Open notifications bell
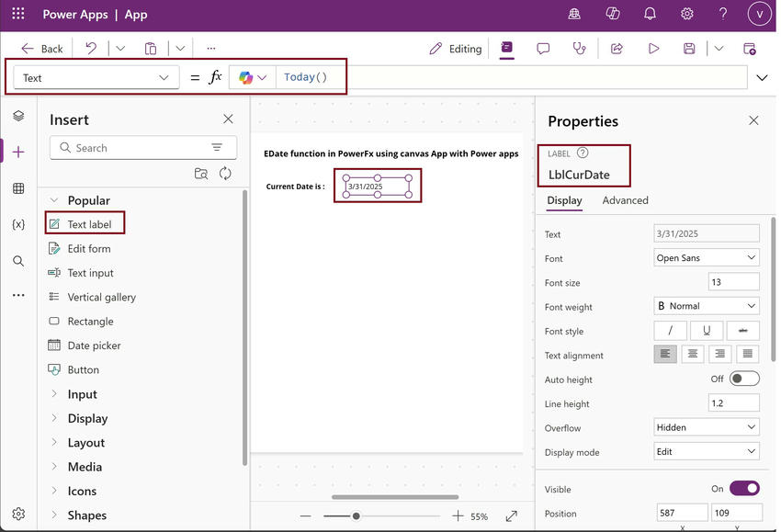 click(x=650, y=14)
